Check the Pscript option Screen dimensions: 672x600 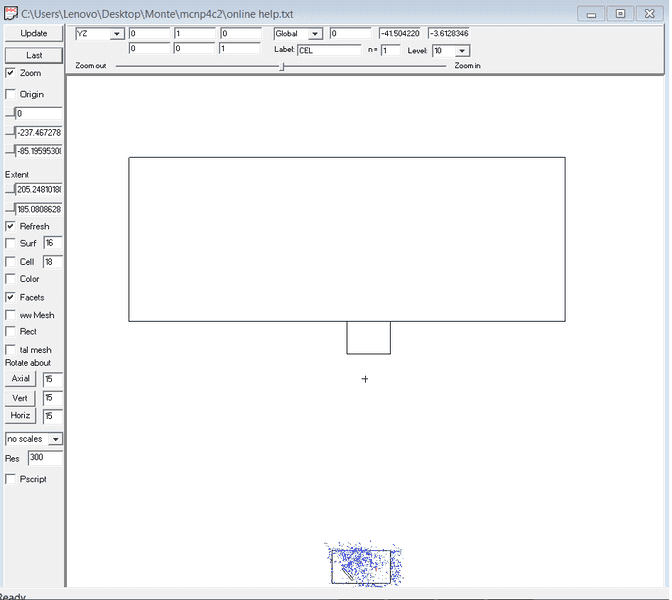point(11,479)
